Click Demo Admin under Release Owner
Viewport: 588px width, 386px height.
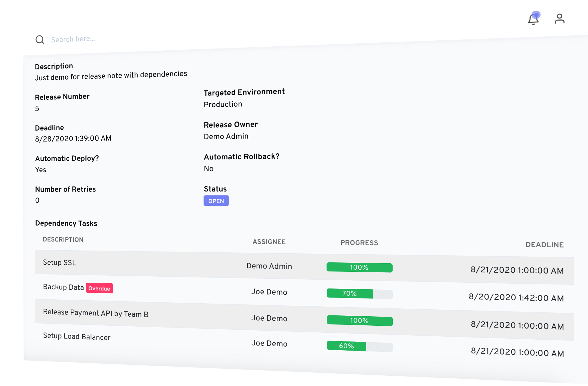pyautogui.click(x=226, y=137)
